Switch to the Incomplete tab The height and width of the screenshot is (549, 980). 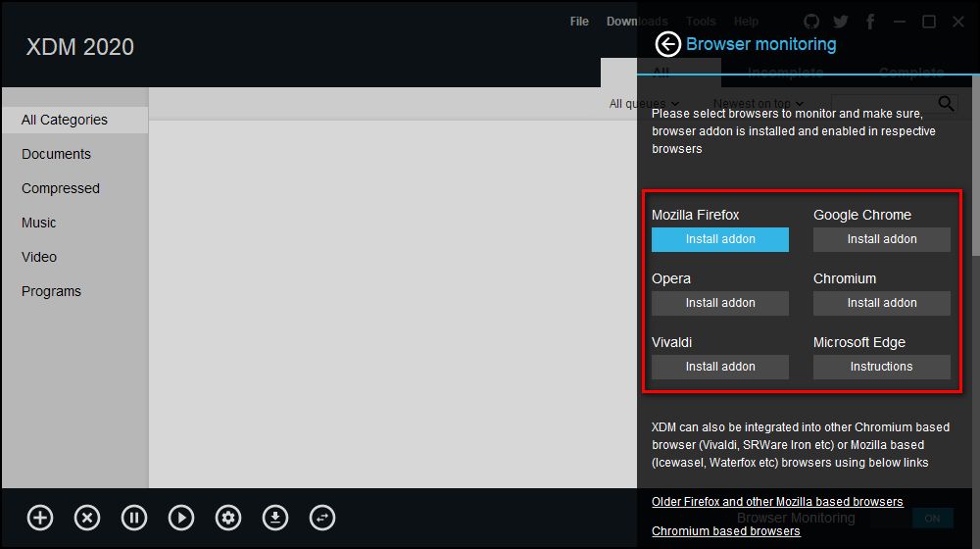click(x=785, y=73)
